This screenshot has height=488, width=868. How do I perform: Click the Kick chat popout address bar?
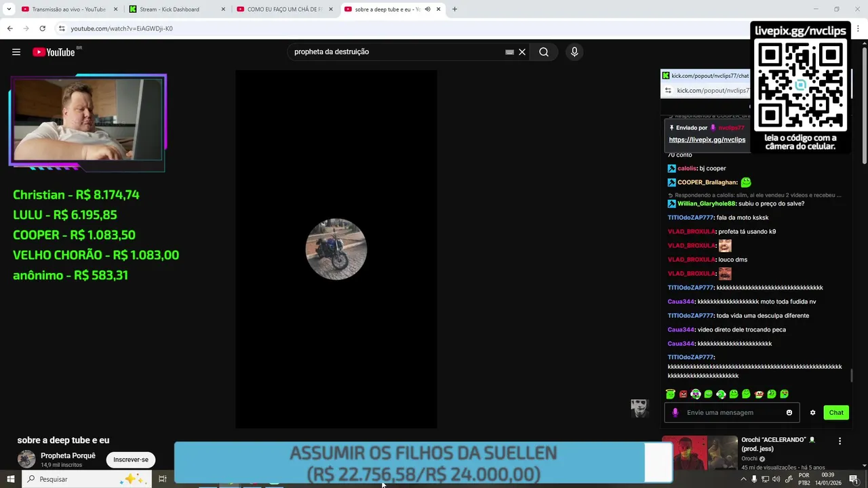pos(712,90)
